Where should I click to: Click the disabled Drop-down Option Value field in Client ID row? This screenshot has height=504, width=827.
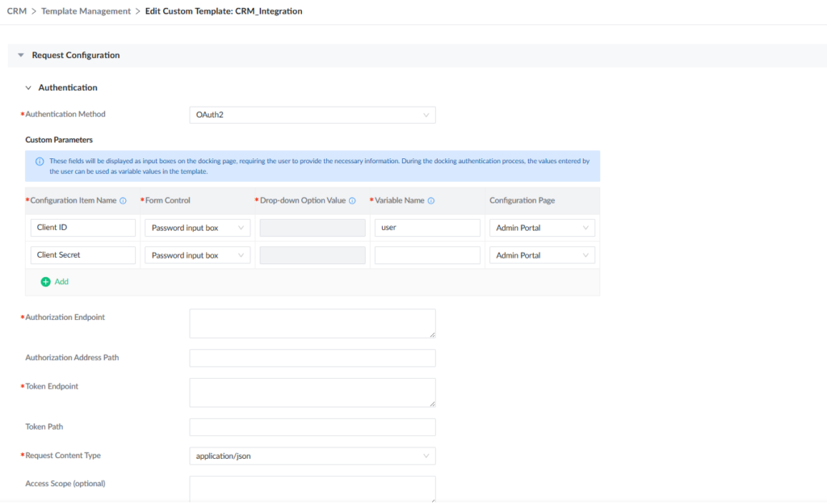click(x=313, y=228)
